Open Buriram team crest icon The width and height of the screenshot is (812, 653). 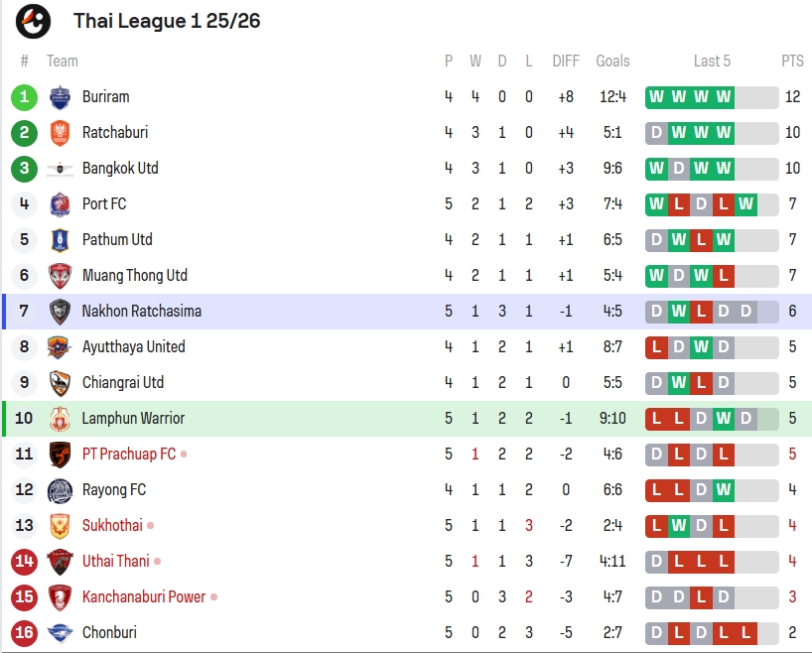61,97
